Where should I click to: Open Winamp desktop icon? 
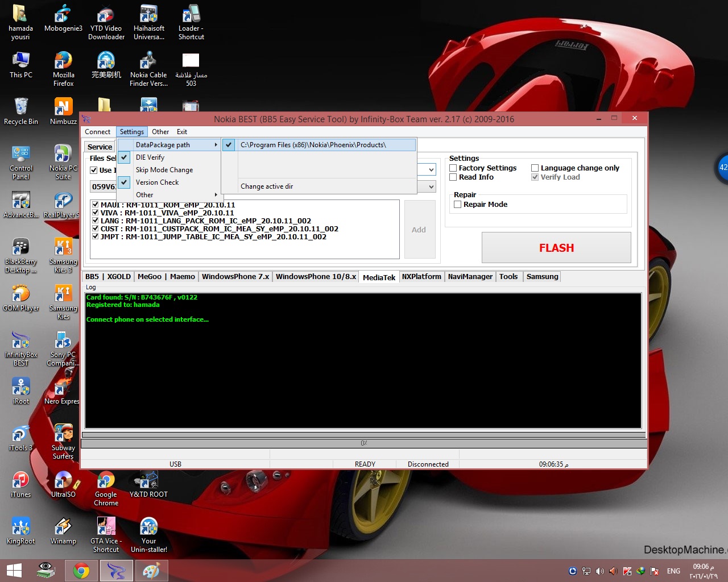pyautogui.click(x=63, y=531)
